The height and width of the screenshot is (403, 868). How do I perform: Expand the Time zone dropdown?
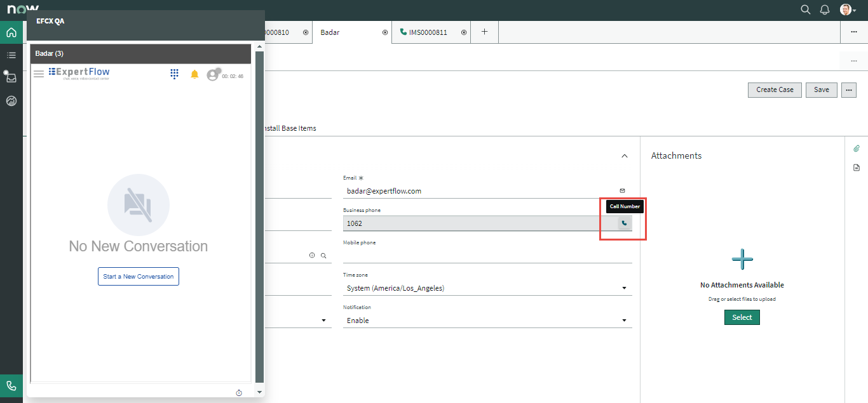point(487,288)
